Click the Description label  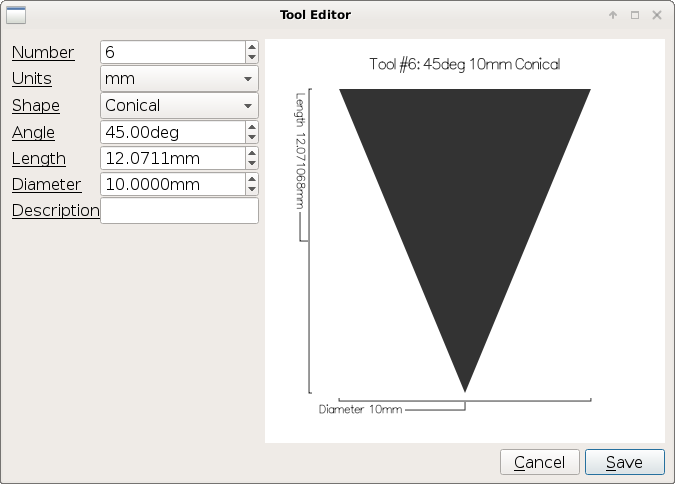tap(56, 211)
